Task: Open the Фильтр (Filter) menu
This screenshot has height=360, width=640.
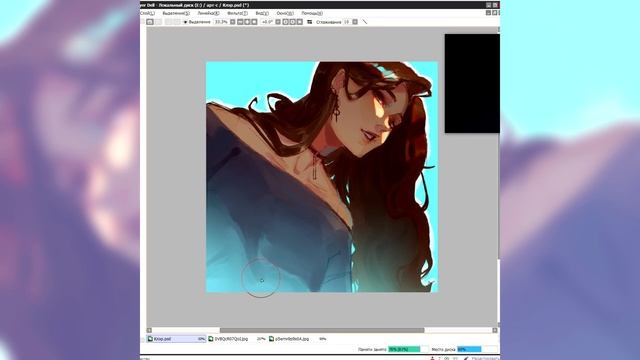Action: (238, 13)
